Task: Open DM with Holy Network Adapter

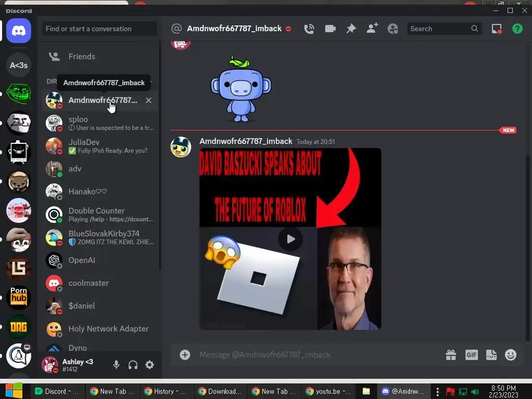Action: [x=100, y=329]
